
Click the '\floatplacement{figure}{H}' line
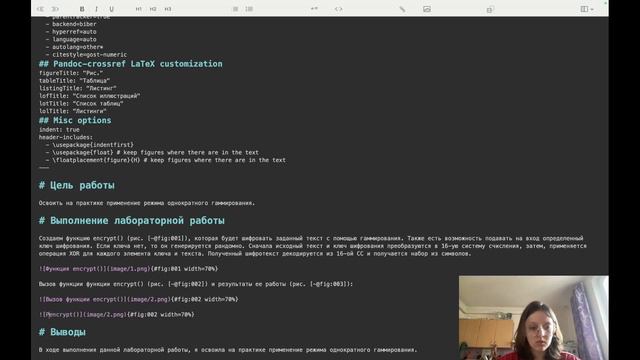165,160
